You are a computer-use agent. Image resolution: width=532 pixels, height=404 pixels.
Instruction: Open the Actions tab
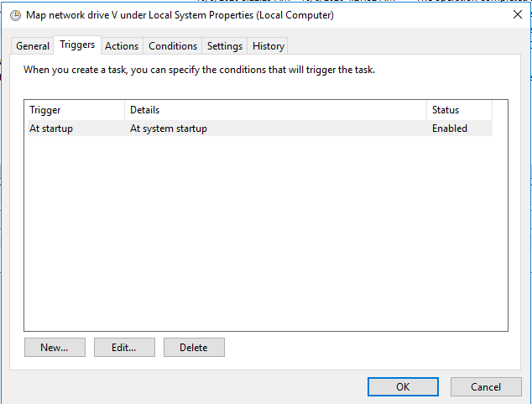click(122, 46)
